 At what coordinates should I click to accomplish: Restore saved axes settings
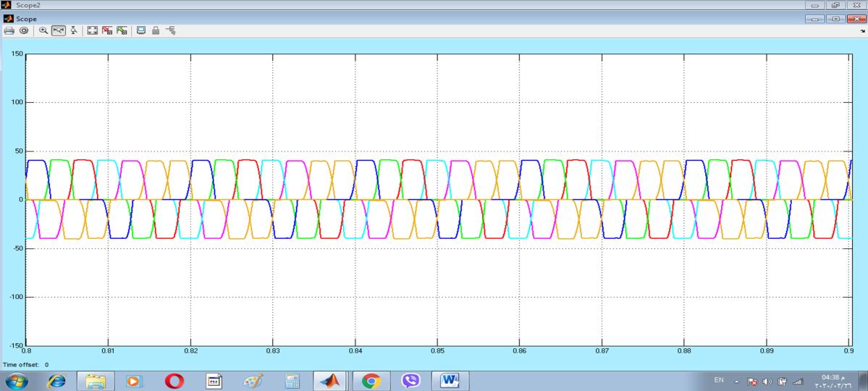point(122,31)
